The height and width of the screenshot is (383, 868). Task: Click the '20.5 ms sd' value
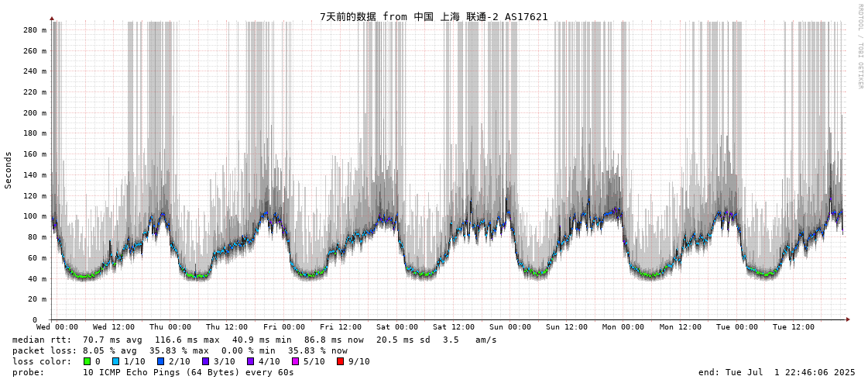pos(404,340)
